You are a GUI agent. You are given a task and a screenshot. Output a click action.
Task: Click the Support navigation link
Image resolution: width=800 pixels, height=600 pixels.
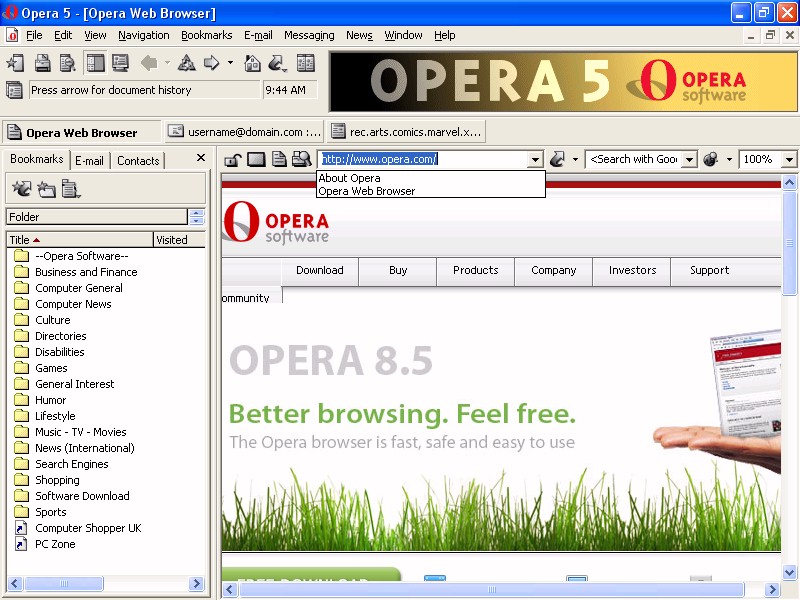[709, 270]
